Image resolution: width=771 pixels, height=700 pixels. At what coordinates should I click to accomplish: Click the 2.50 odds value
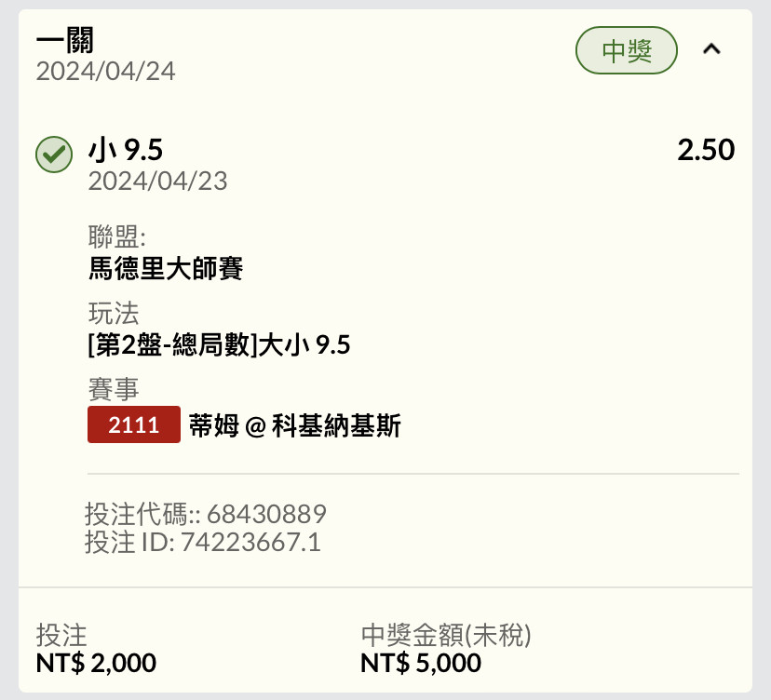coord(706,150)
